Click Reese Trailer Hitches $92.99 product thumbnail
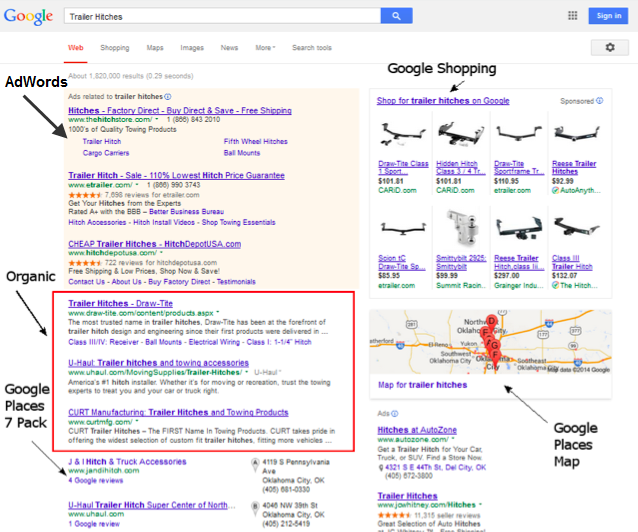 tap(576, 133)
